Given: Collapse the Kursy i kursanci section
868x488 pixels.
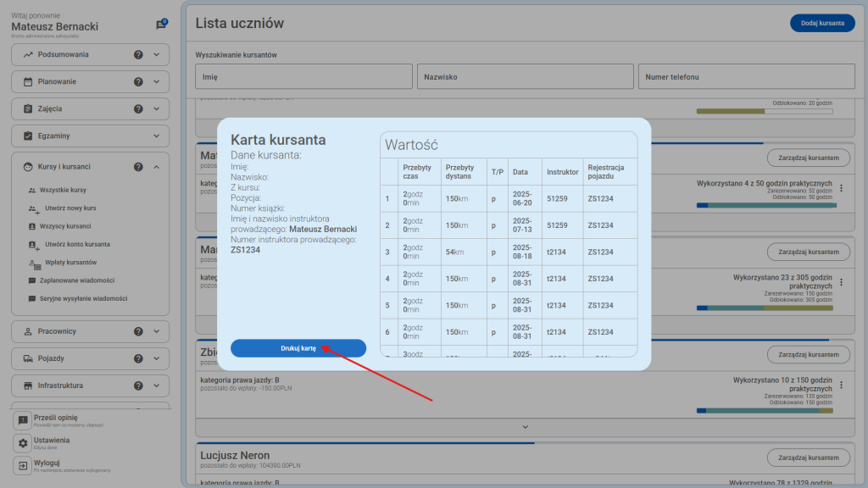Looking at the screenshot, I should tap(157, 167).
